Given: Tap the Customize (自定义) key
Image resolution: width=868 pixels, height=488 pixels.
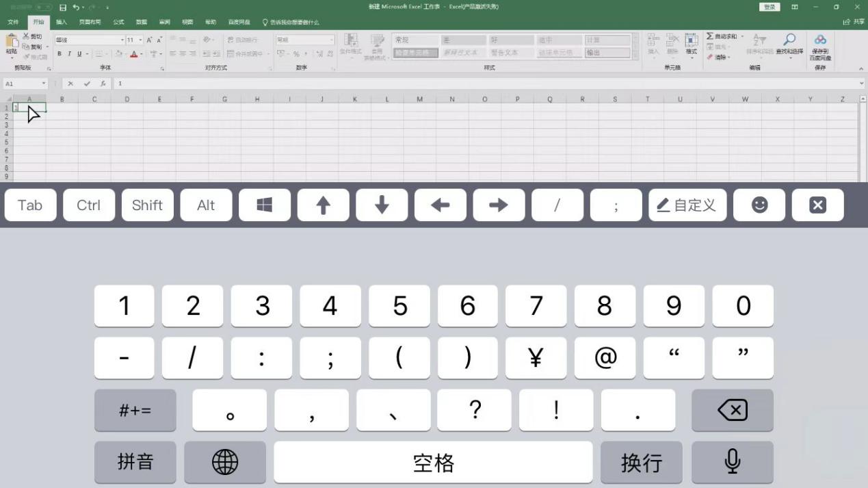Looking at the screenshot, I should 687,205.
